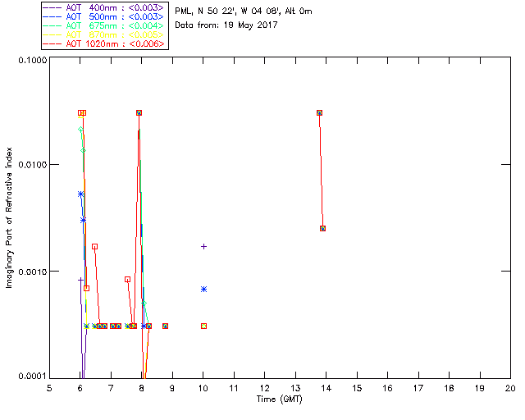Click the 'Imaginary Part of Refractive index' axis label

[x=9, y=217]
